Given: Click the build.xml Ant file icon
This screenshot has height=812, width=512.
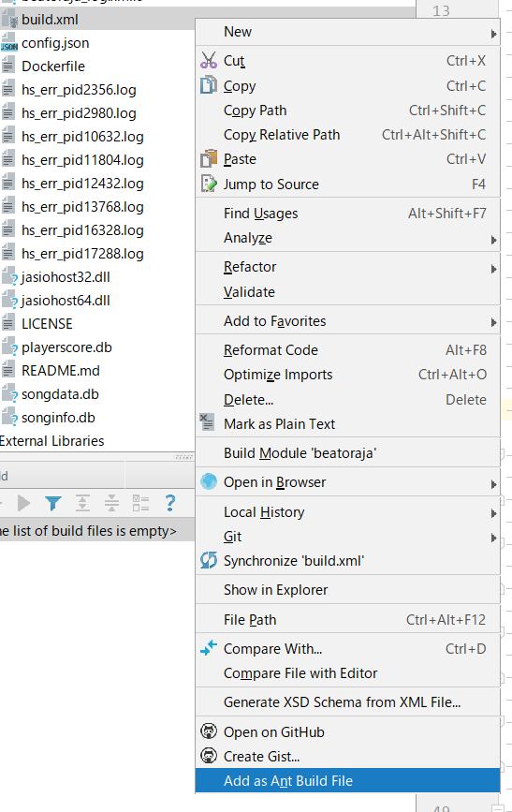Looking at the screenshot, I should pyautogui.click(x=9, y=19).
